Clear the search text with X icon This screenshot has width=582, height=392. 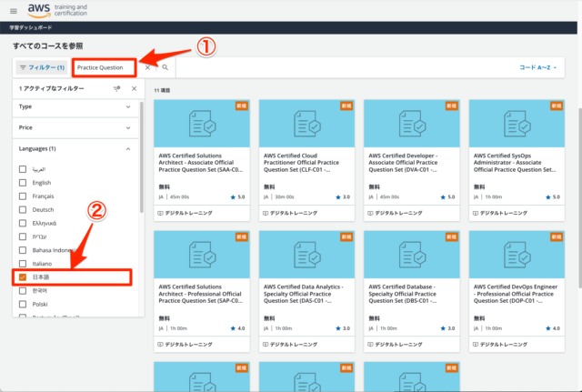147,67
